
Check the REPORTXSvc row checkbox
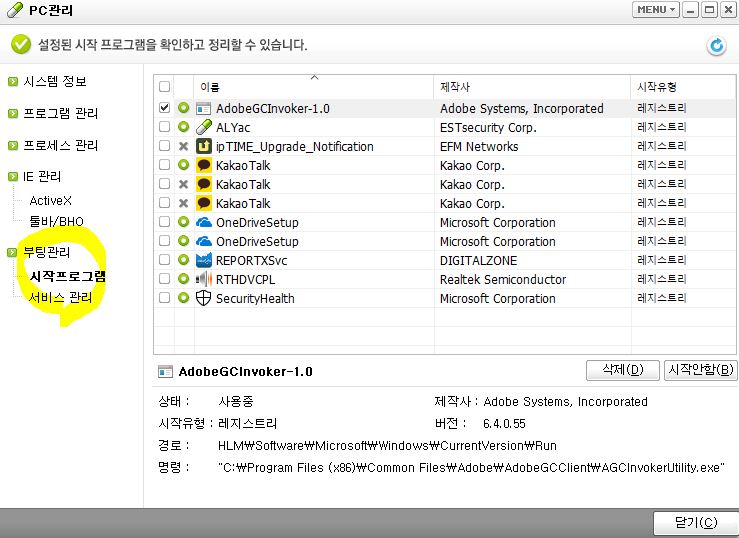[164, 260]
